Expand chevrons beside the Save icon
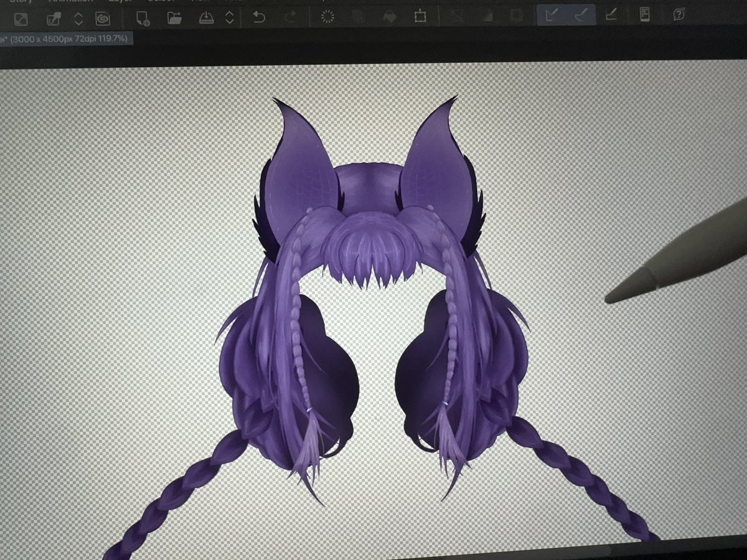 229,17
